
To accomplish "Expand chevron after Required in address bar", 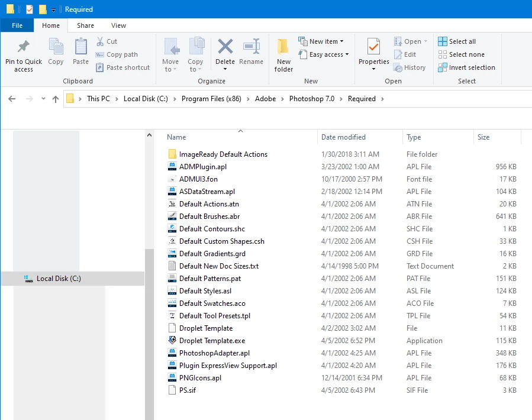I will pos(382,99).
